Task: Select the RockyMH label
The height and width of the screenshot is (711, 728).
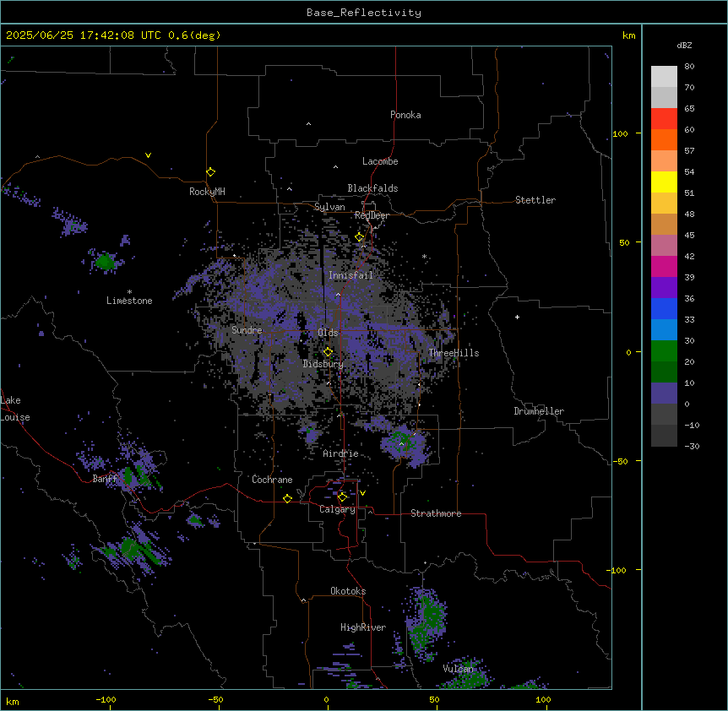Action: click(207, 191)
